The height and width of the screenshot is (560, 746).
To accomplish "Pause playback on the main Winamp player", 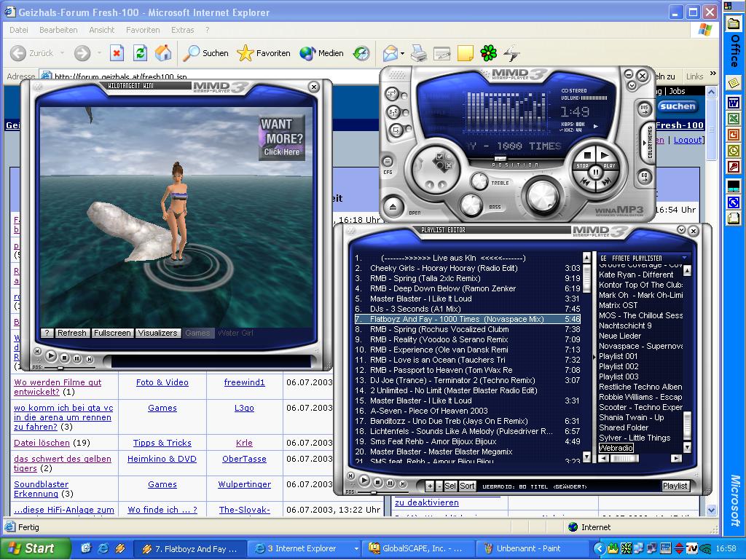I will tap(595, 172).
